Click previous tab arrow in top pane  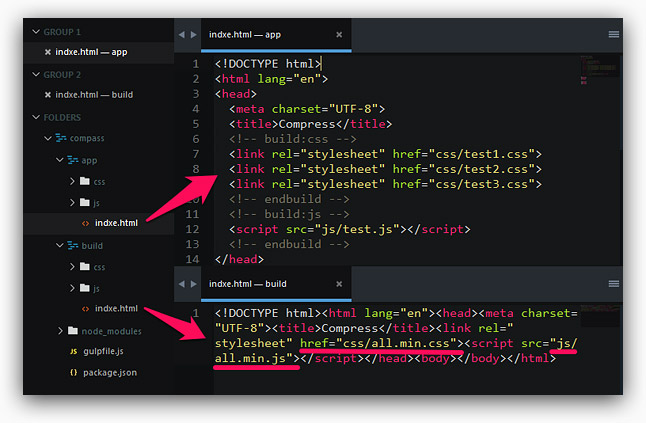pos(181,34)
